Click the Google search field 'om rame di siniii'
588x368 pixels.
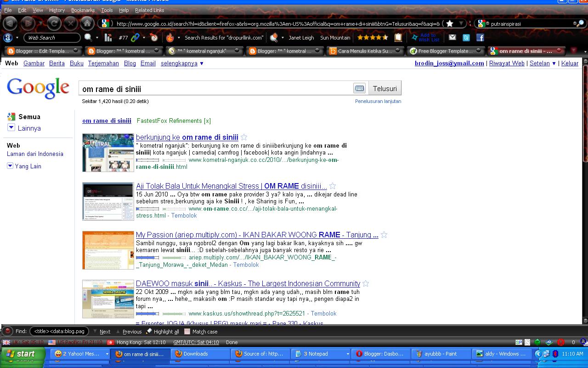pyautogui.click(x=216, y=88)
